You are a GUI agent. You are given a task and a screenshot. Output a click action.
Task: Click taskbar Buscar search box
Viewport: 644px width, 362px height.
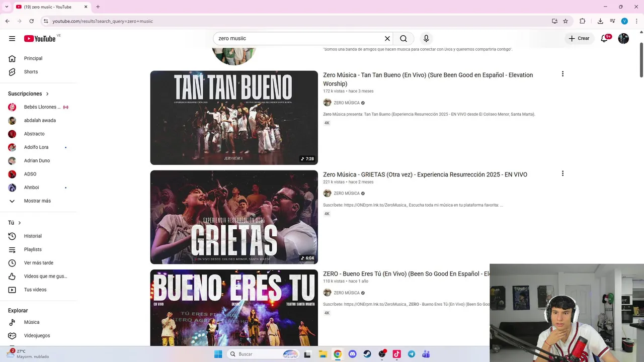[x=264, y=354]
